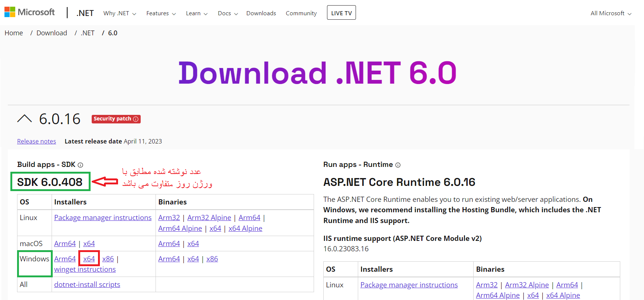
Task: Open SDK Linux Package manager instructions
Action: (x=103, y=217)
